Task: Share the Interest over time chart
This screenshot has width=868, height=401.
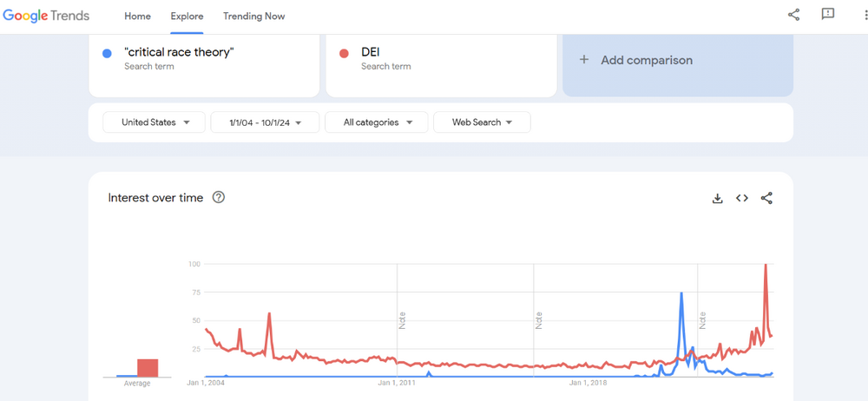Action: (x=766, y=198)
